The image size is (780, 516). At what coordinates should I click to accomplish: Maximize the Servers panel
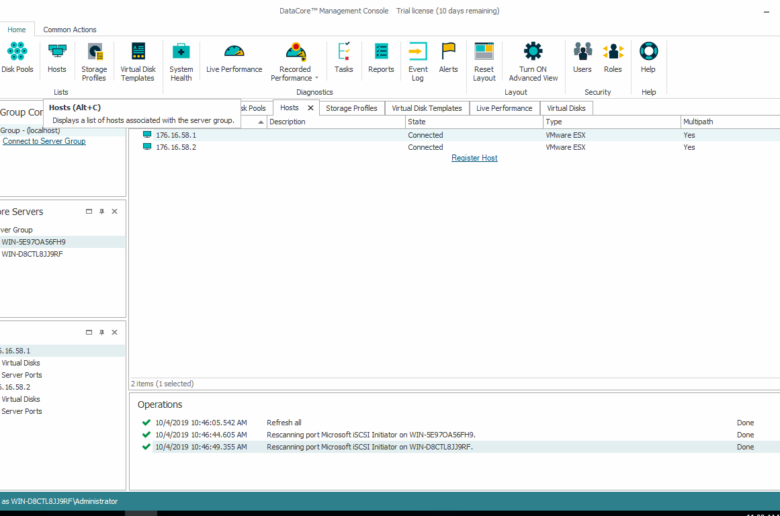point(89,211)
